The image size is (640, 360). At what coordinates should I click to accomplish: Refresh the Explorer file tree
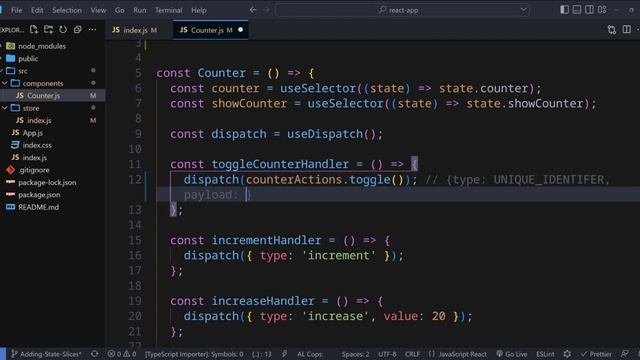[63, 29]
